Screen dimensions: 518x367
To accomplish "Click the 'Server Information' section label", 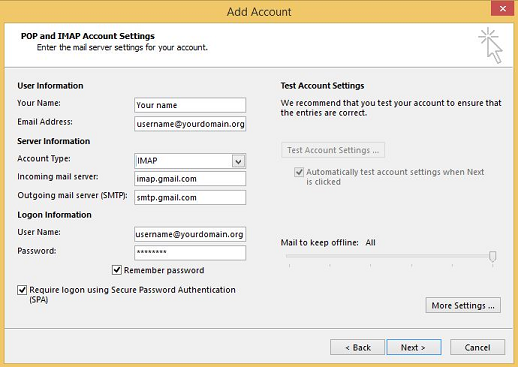I will (x=54, y=141).
